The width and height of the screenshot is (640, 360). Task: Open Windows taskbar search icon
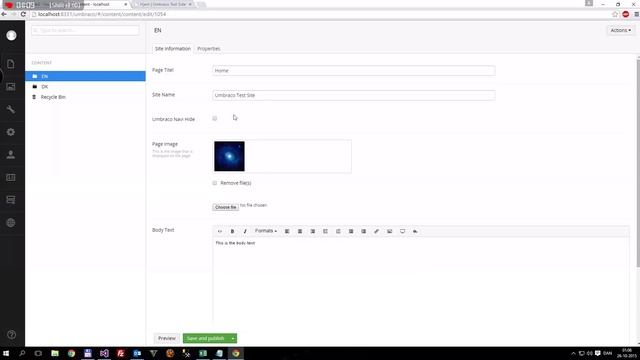tap(22, 353)
